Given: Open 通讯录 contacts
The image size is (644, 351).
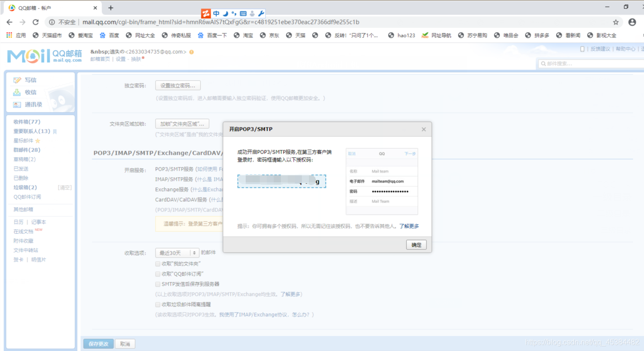Looking at the screenshot, I should (x=33, y=105).
